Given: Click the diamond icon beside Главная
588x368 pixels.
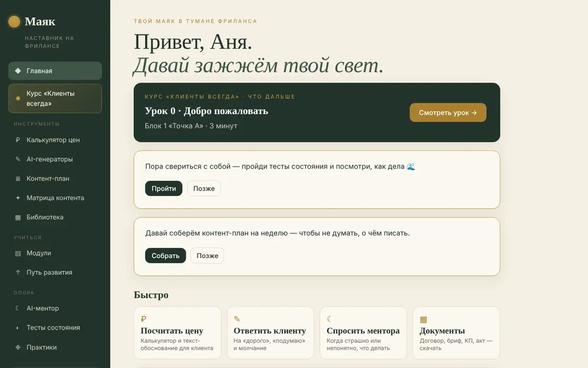Looking at the screenshot, I should click(18, 70).
